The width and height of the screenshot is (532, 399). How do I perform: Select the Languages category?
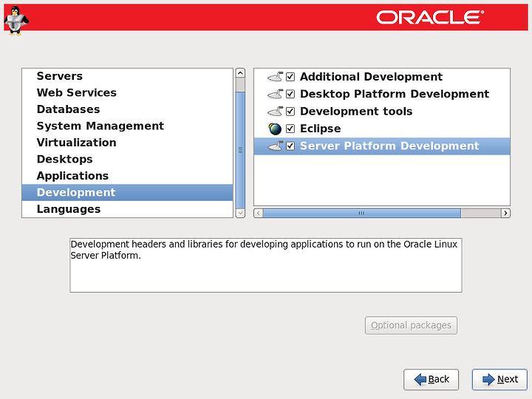(x=127, y=209)
